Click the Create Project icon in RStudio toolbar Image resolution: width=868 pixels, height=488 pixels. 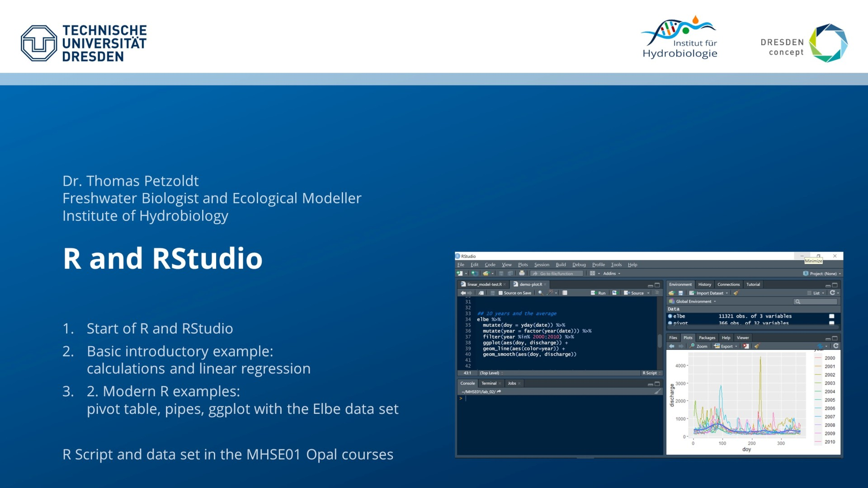point(475,273)
